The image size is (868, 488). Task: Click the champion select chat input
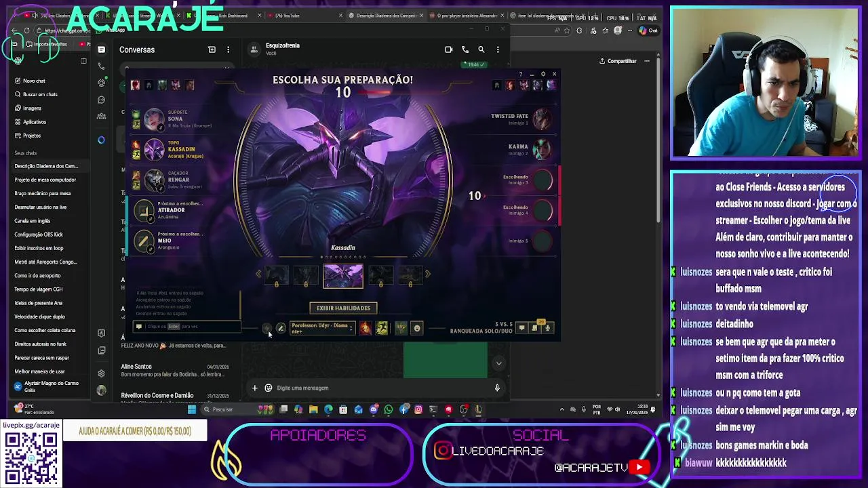pyautogui.click(x=187, y=327)
